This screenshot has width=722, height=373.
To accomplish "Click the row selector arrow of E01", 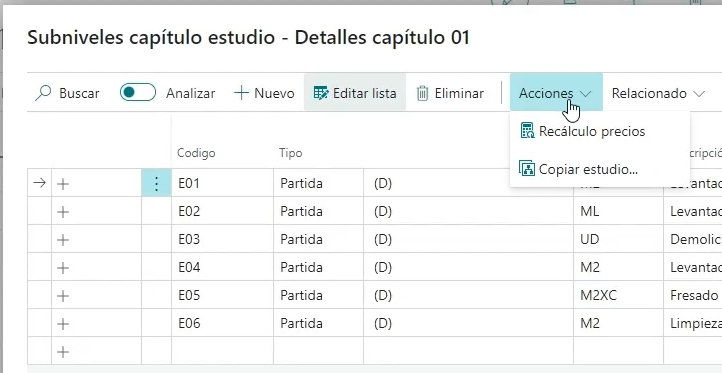I will 40,183.
